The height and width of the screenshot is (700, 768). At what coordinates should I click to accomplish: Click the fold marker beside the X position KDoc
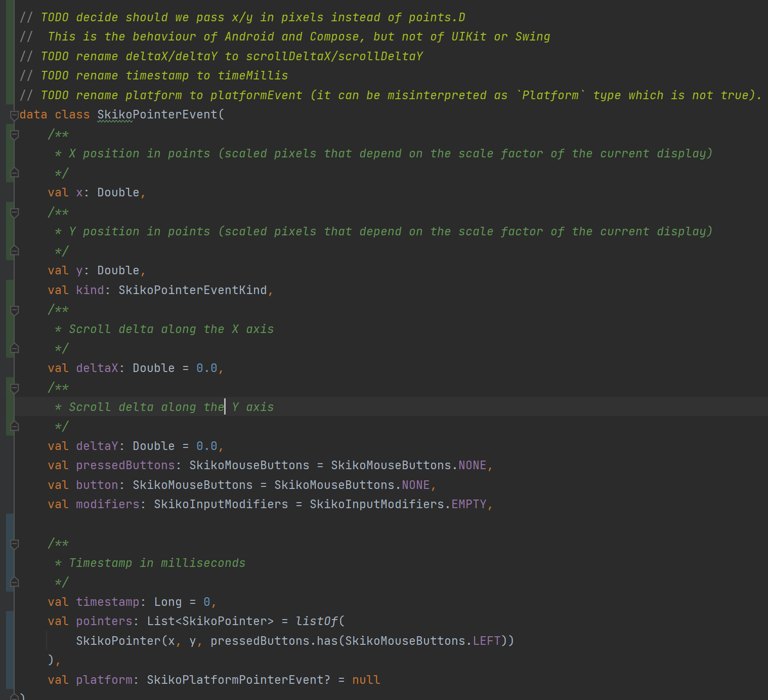14,134
